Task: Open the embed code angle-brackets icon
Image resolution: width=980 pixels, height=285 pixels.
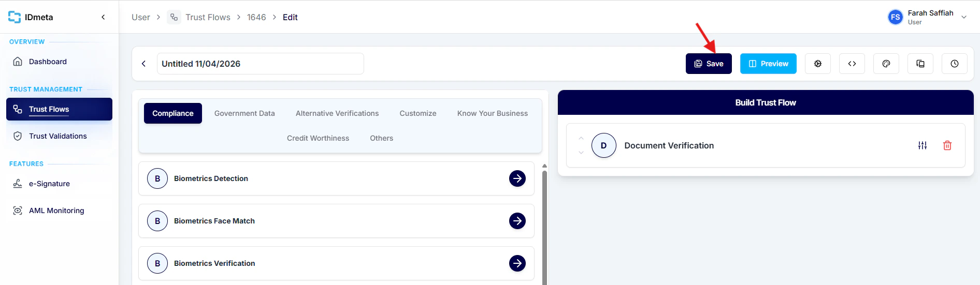Action: coord(852,64)
